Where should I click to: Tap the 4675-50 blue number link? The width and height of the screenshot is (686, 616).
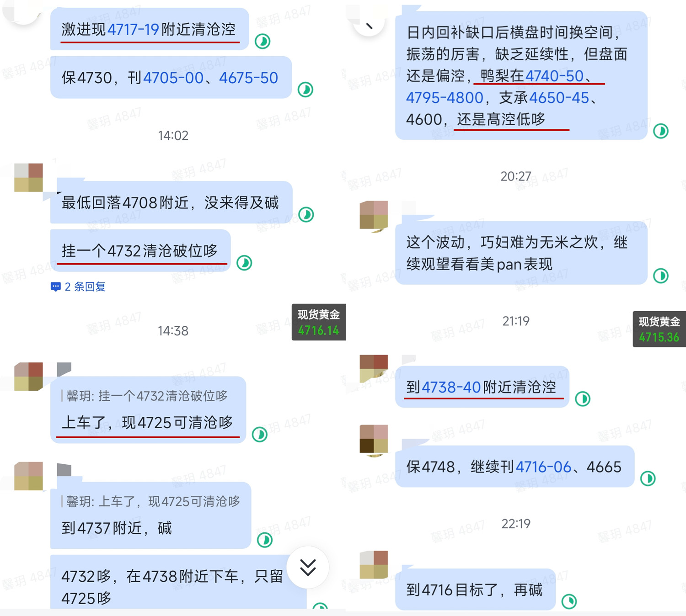[248, 78]
